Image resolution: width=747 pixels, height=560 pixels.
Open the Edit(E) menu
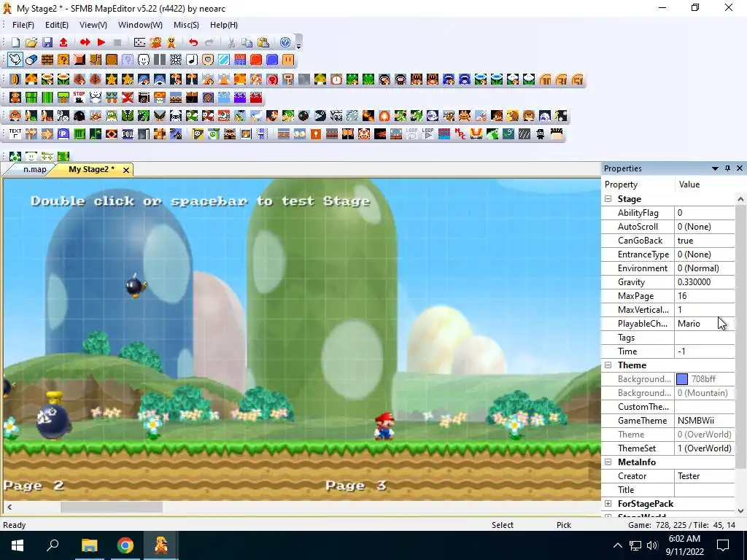pos(57,25)
